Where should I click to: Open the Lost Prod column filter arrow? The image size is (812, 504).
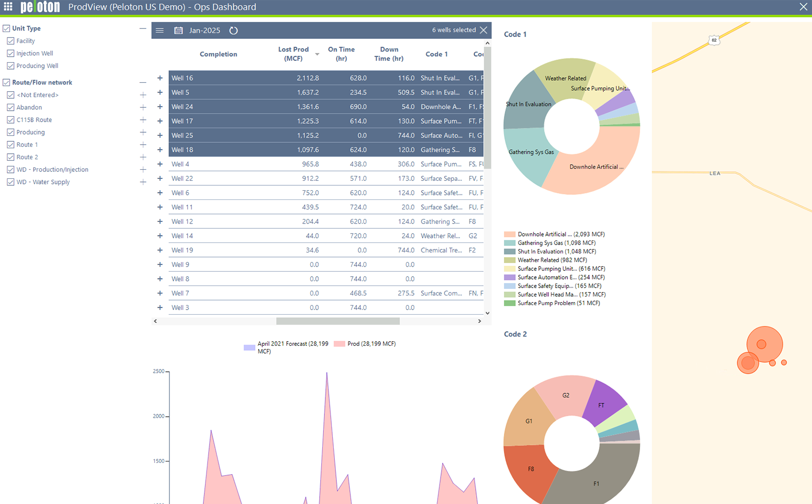pyautogui.click(x=317, y=54)
